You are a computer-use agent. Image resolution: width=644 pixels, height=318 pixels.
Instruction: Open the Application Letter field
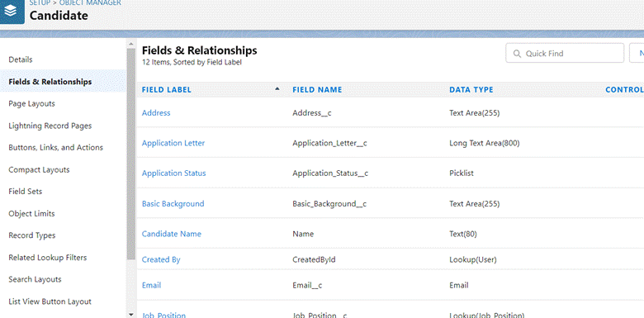coord(173,143)
